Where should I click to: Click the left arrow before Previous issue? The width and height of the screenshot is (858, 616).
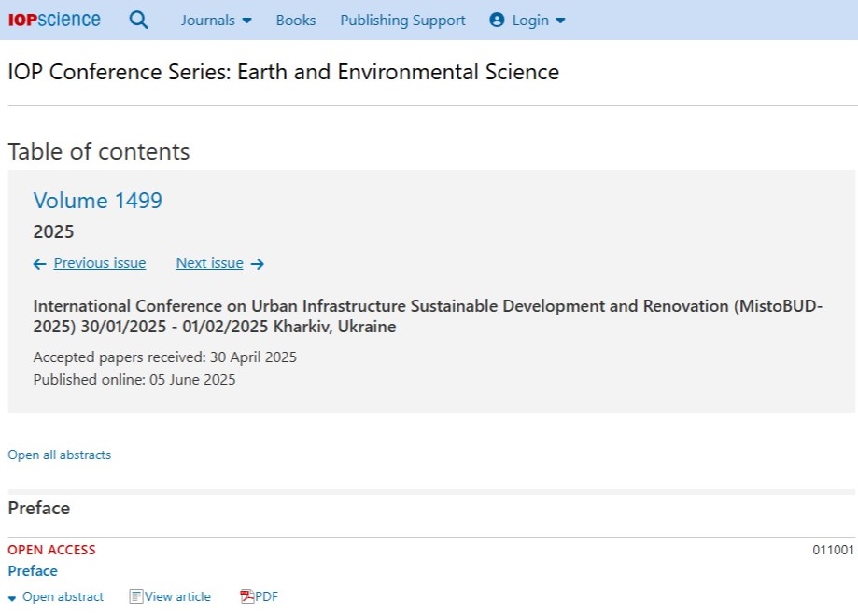39,264
